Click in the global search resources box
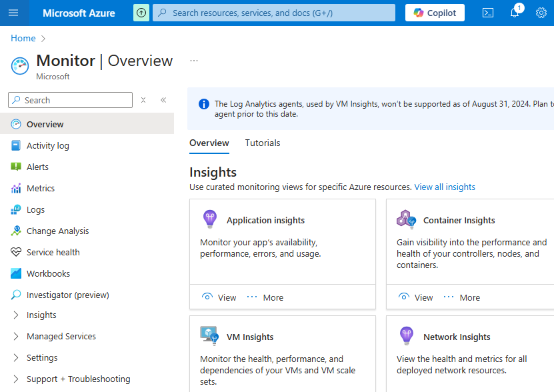Viewport: 554px width, 392px height. 274,13
